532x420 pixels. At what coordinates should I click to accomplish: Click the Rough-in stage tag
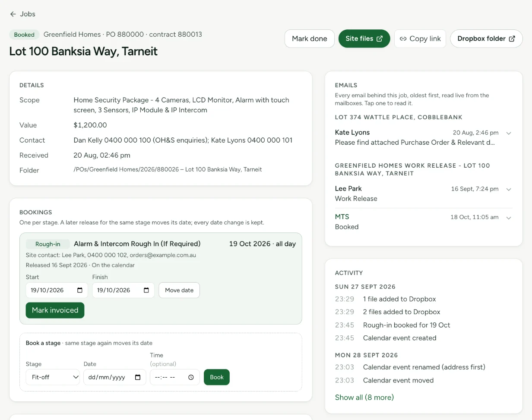click(47, 244)
